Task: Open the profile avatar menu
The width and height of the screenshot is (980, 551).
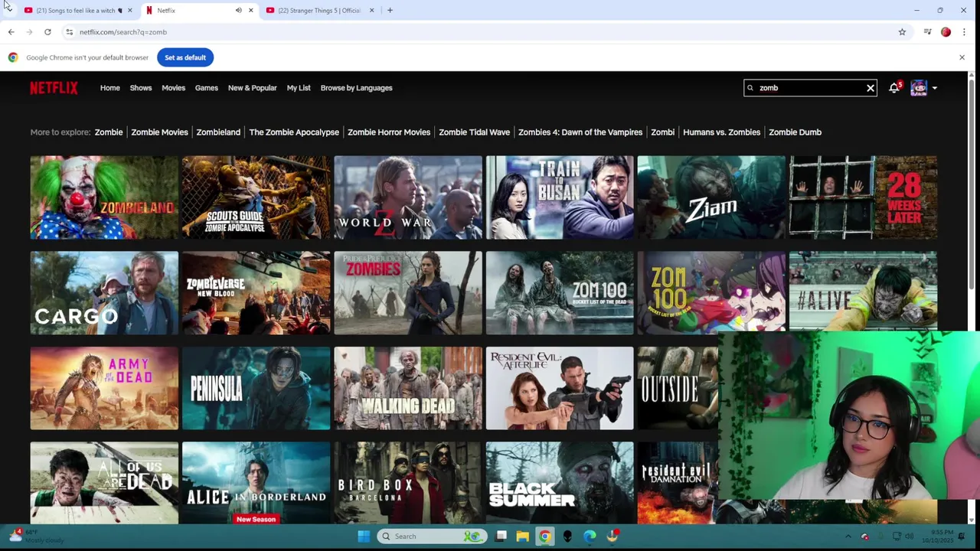Action: (x=919, y=88)
